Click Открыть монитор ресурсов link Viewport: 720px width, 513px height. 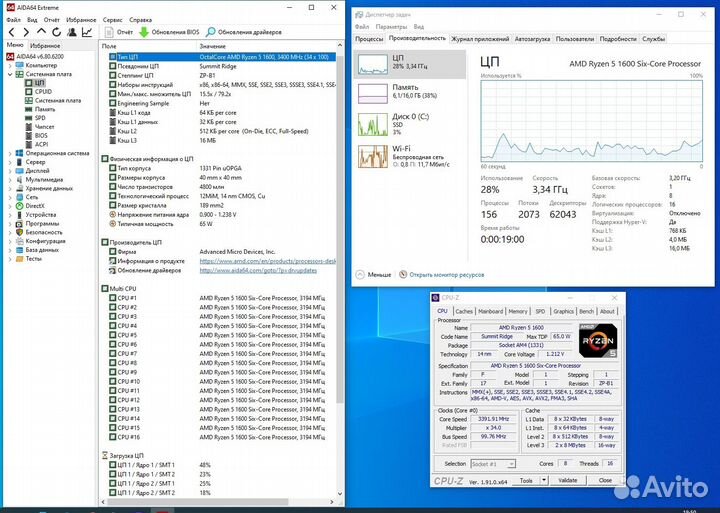(x=447, y=275)
